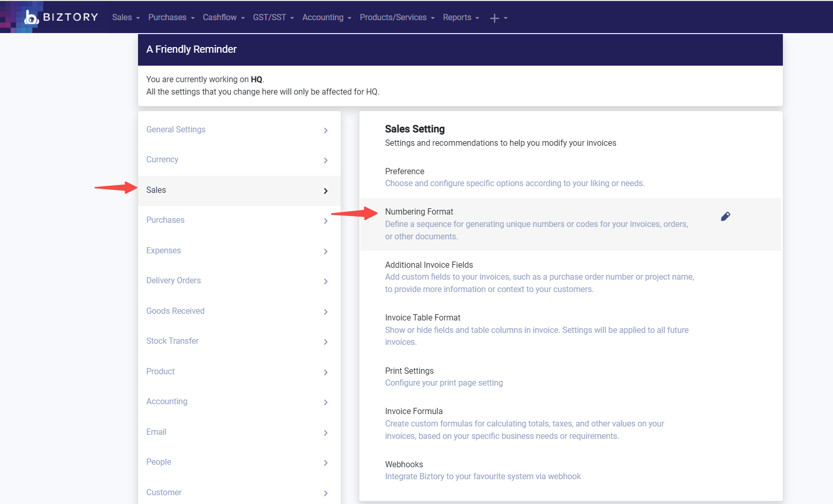Click the Biztory logo icon

coord(32,17)
